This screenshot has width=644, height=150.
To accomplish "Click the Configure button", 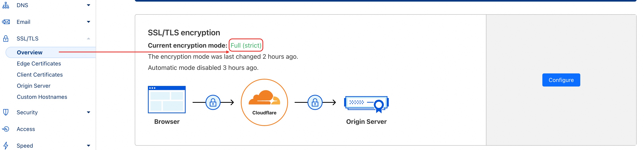I will coord(561,80).
